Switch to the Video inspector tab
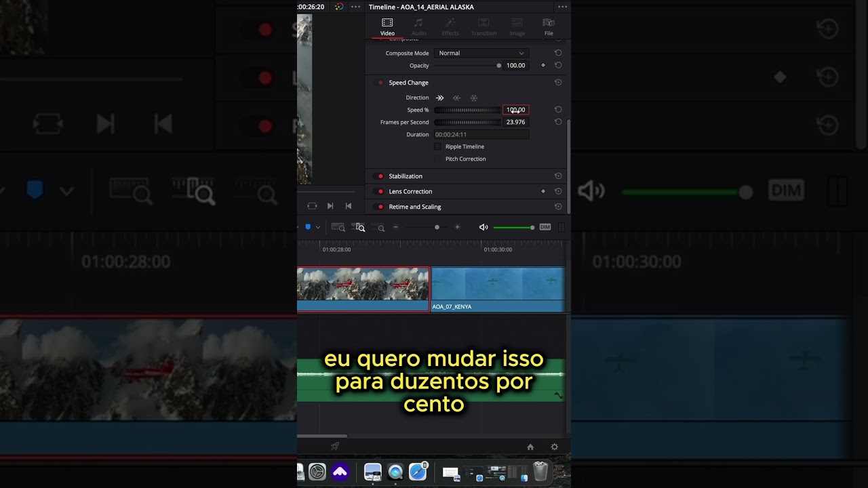Viewport: 868px width, 488px height. 387,27
